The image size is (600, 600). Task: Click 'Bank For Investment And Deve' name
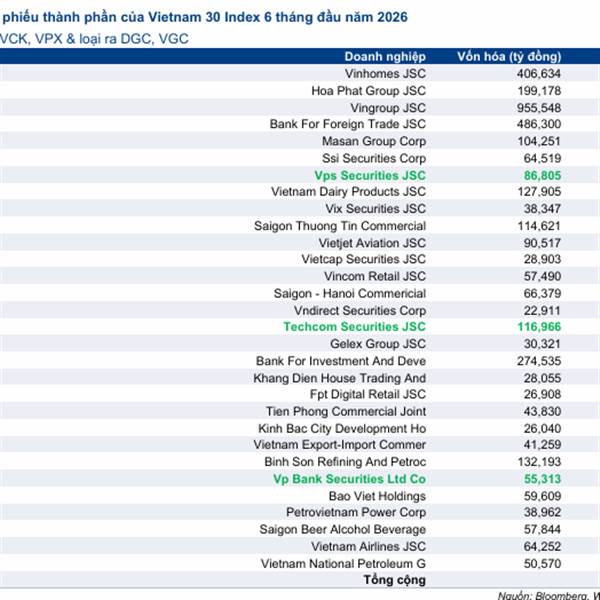[341, 361]
